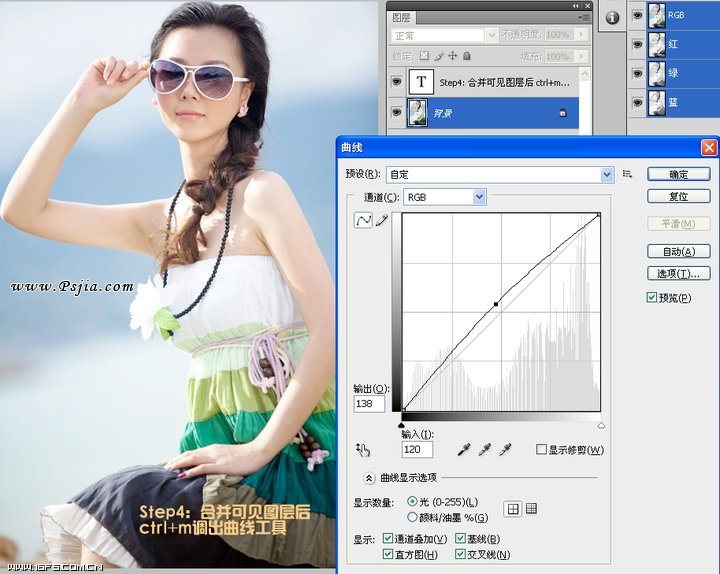This screenshot has width=720, height=574.
Task: Enable the 显示修剪 show clipping checkbox
Action: 541,449
